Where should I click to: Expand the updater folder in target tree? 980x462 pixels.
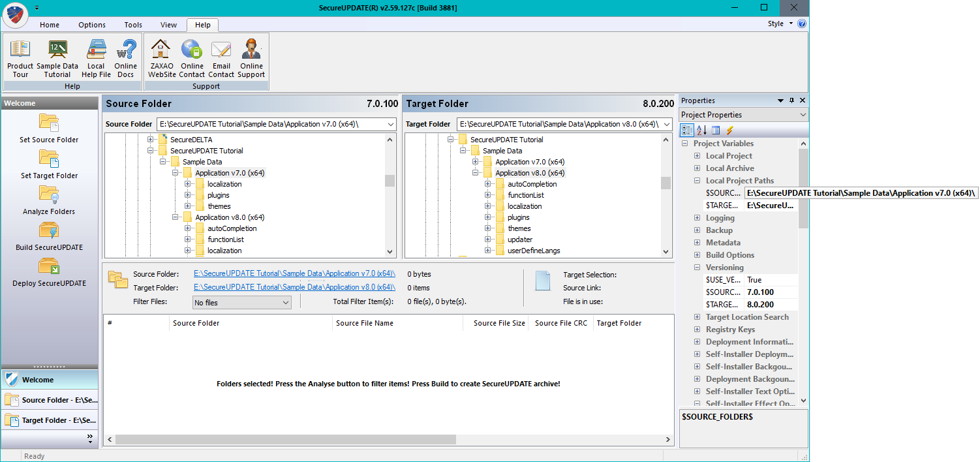click(488, 239)
